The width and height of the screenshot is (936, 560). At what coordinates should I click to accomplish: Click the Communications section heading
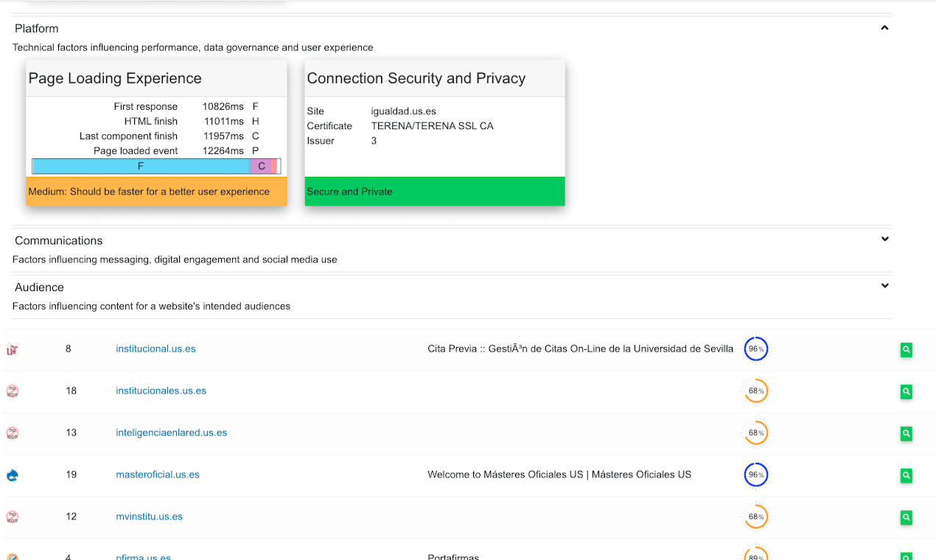pyautogui.click(x=58, y=240)
